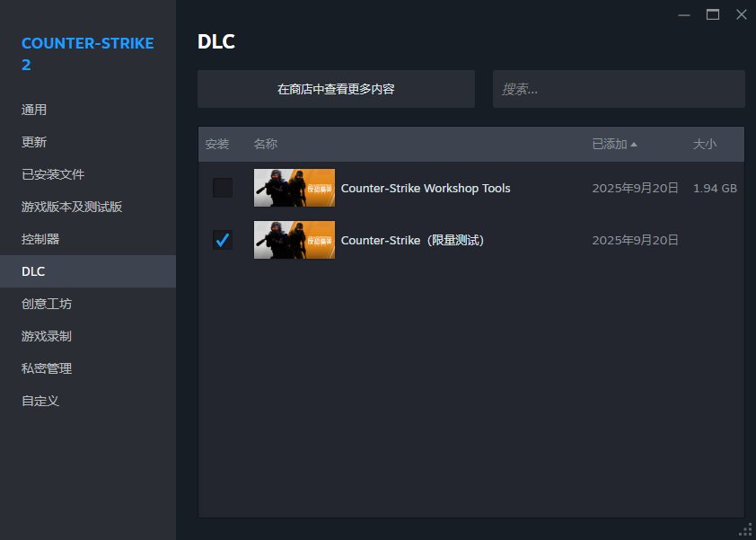Viewport: 756px width, 540px height.
Task: Uncheck Counter-Strike (限量测试) install checkbox
Action: pyautogui.click(x=223, y=240)
